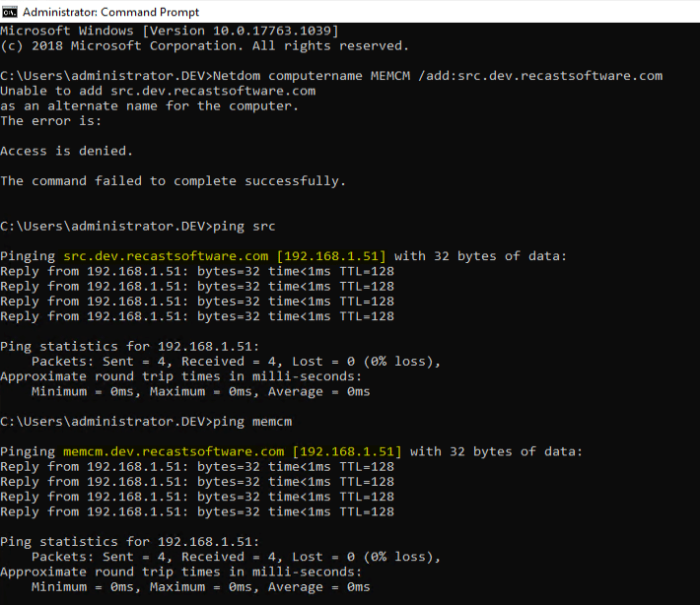The width and height of the screenshot is (700, 605).
Task: Click the 'ping src' command line
Action: [x=138, y=226]
